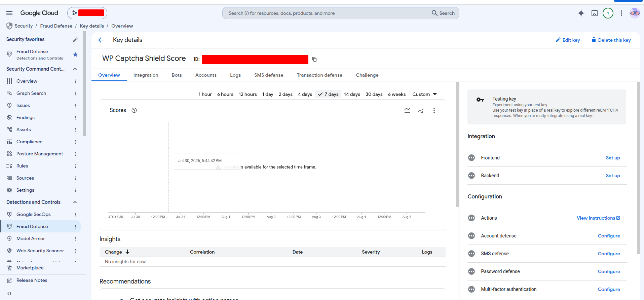644x300 pixels.
Task: Go back using the Key details arrow
Action: (101, 40)
